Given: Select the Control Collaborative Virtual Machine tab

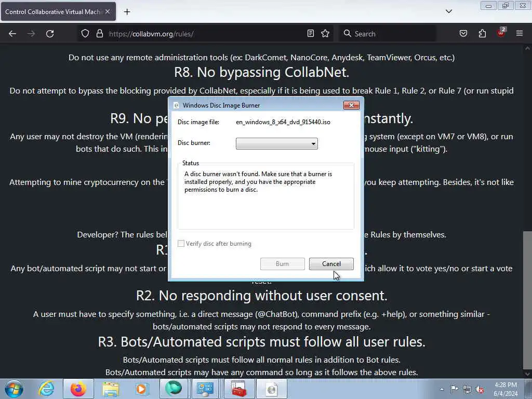Looking at the screenshot, I should click(58, 11).
